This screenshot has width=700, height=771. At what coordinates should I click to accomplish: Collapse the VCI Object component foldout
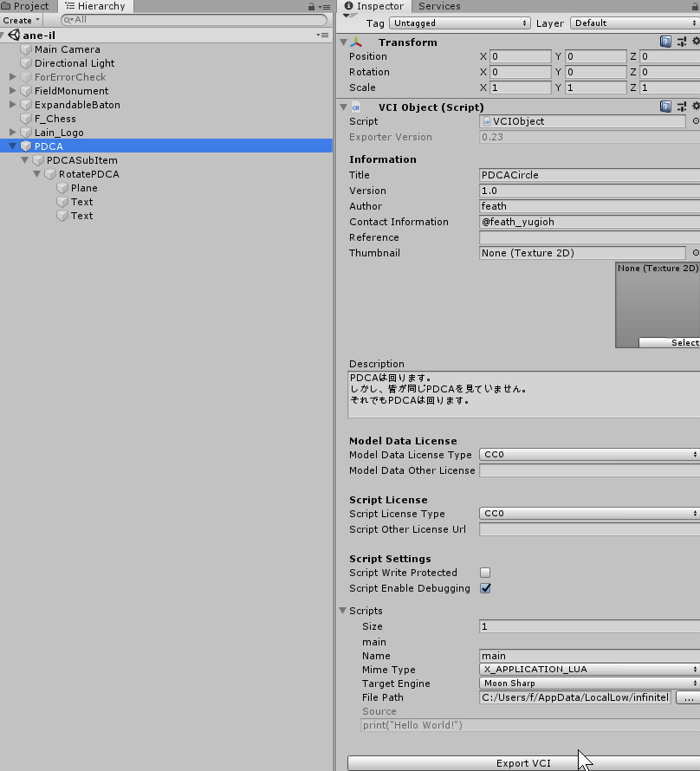[x=344, y=107]
